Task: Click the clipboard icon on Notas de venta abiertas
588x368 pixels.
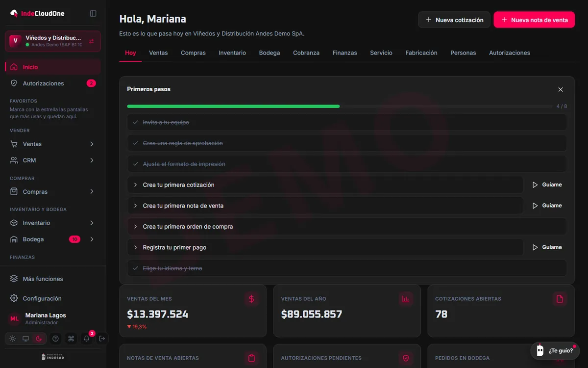Action: point(252,358)
